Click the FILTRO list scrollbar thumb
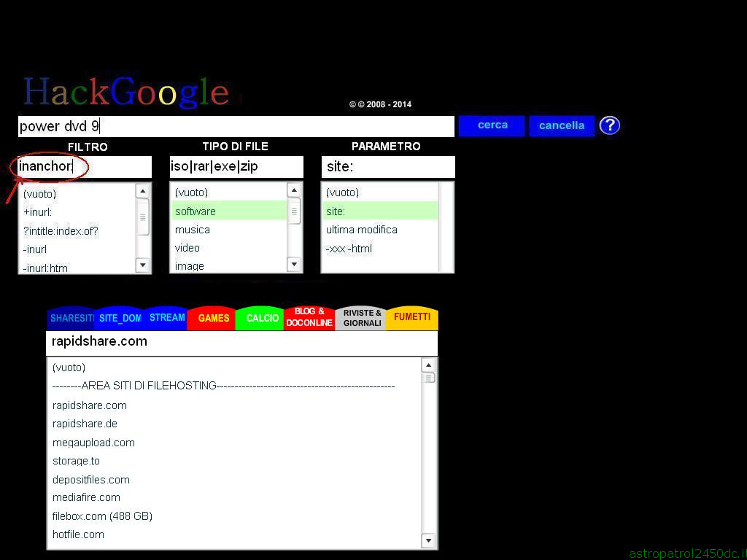Screen dimensions: 747x560 click(143, 217)
